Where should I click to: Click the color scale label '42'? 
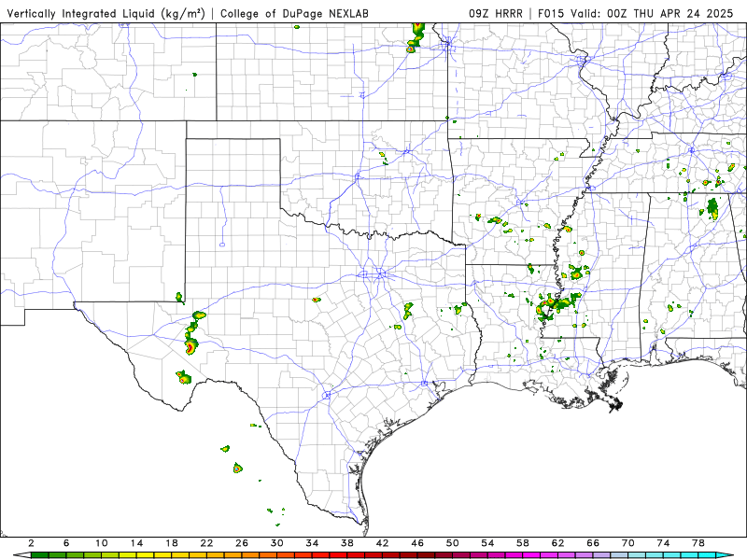383,543
